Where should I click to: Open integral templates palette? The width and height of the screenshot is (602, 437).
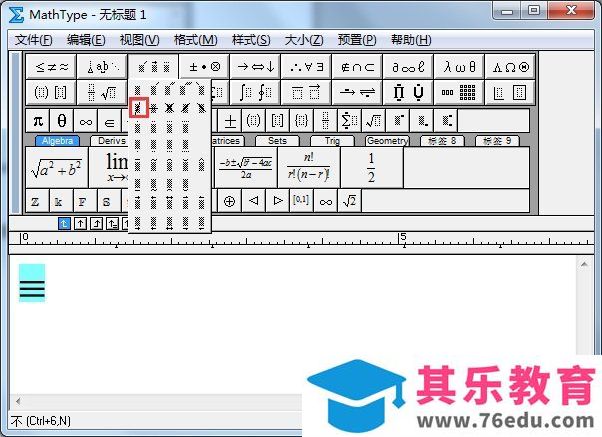[x=256, y=92]
